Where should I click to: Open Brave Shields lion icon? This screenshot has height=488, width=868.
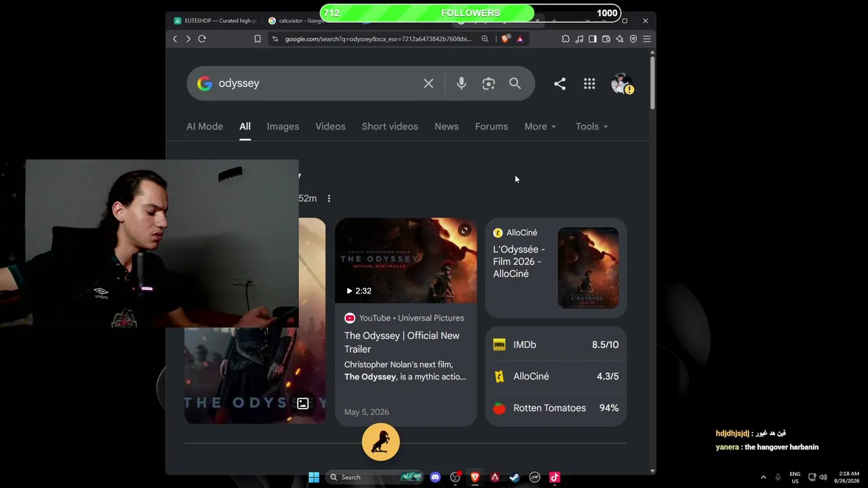click(505, 39)
